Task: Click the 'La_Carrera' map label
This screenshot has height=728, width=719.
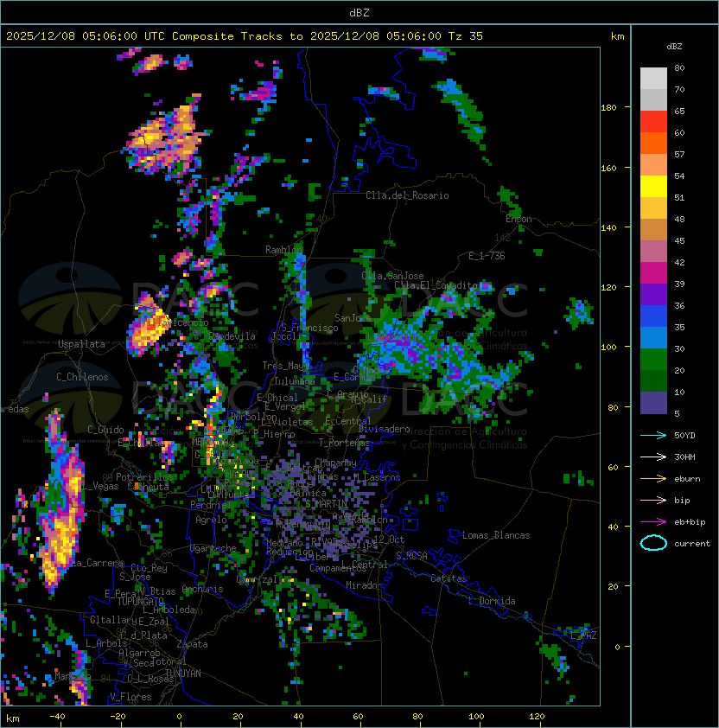Action: (x=98, y=563)
